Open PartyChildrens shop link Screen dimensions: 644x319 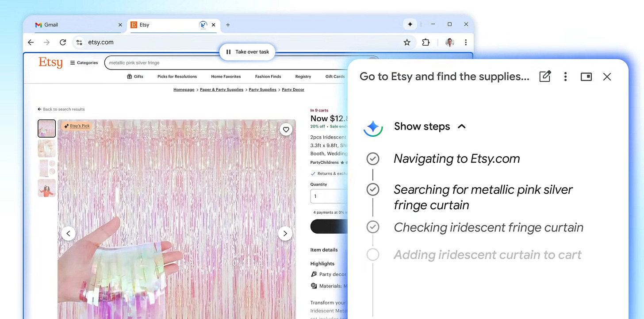click(x=325, y=163)
